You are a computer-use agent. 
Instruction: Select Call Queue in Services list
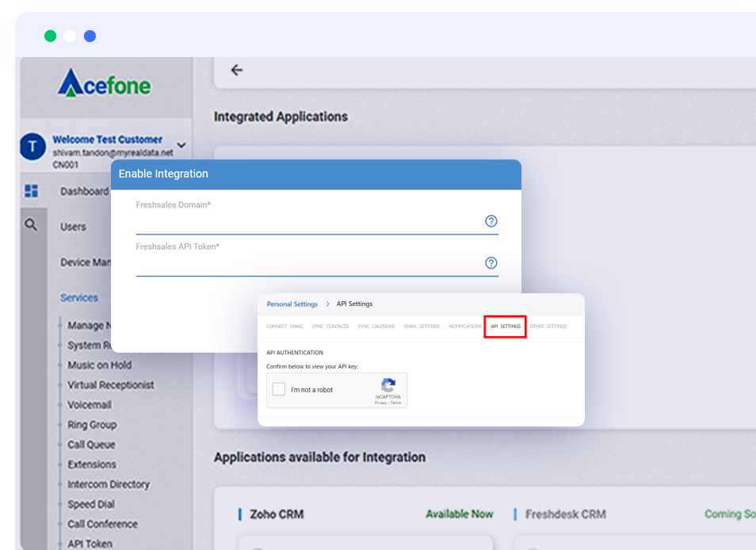coord(92,445)
